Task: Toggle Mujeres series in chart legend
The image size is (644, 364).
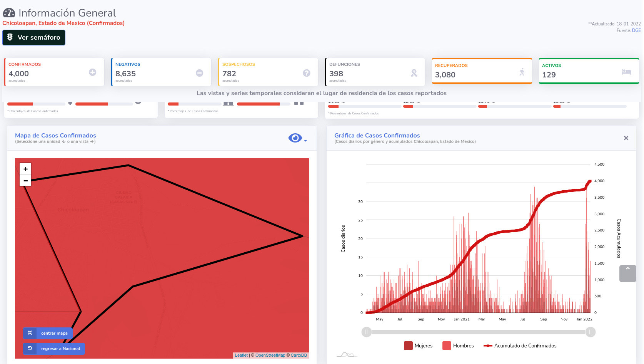Action: point(418,346)
